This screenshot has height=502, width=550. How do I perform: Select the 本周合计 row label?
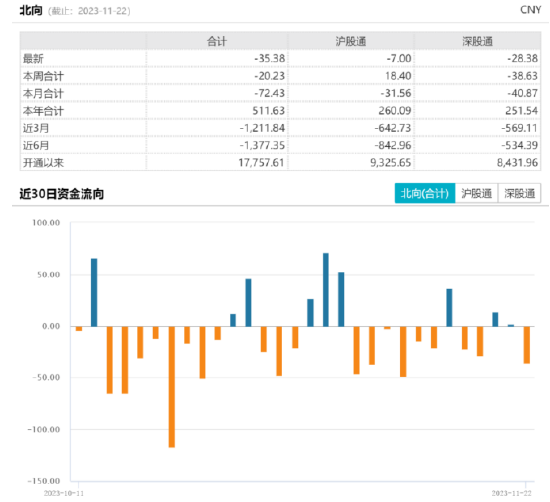coord(43,76)
